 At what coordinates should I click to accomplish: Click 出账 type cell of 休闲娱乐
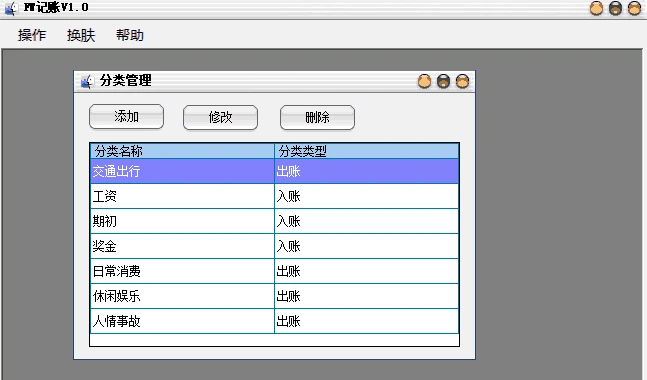[x=367, y=296]
